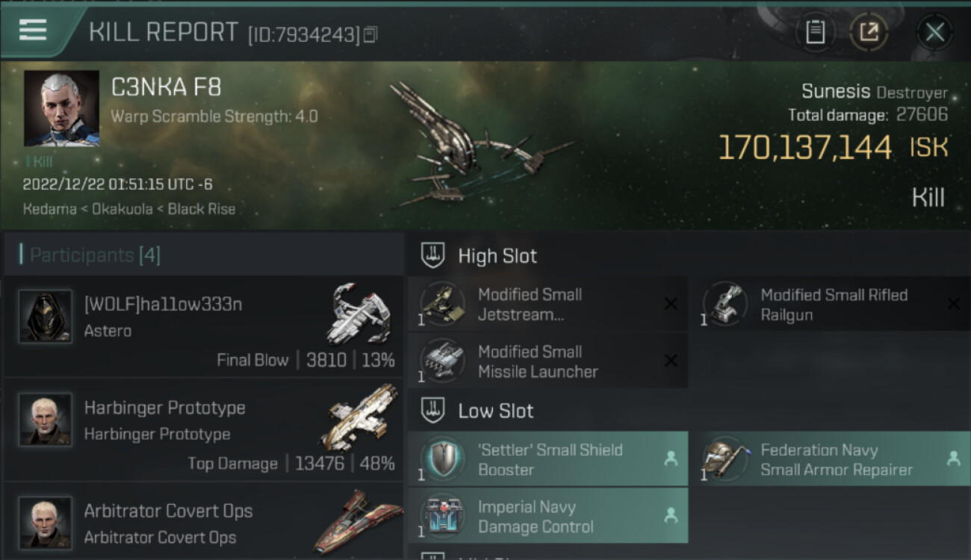
Task: Toggle person icon on Federation Navy Armor Repairer
Action: pyautogui.click(x=953, y=458)
